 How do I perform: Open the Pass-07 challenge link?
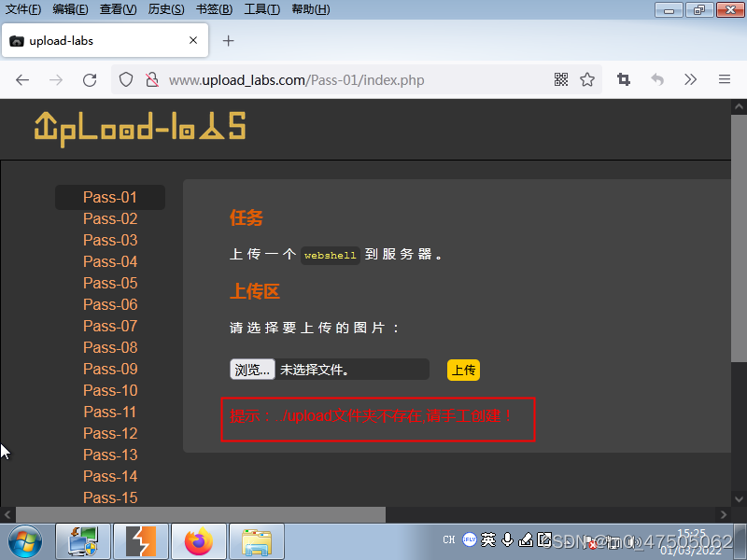(x=110, y=326)
